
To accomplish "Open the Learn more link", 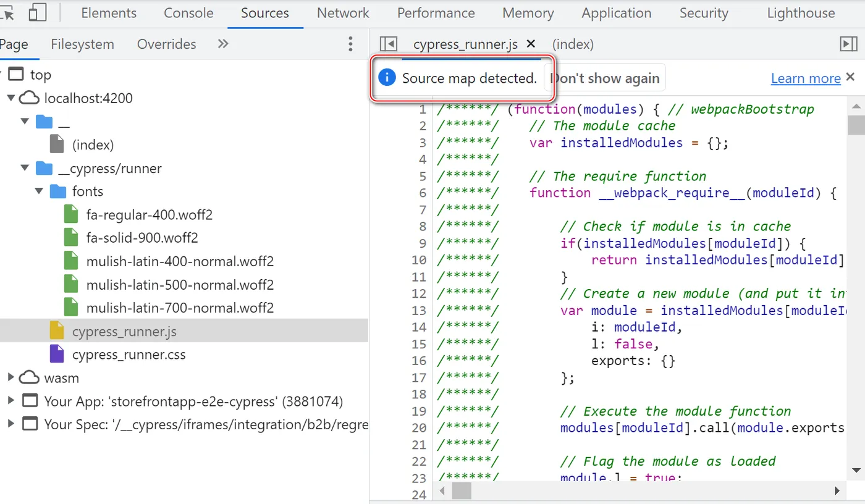I will pos(806,78).
